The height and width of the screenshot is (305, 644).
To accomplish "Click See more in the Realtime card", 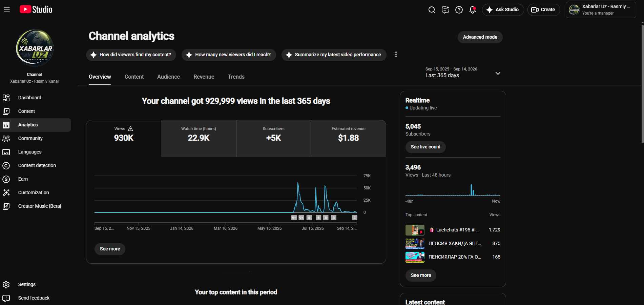I will coord(421,276).
